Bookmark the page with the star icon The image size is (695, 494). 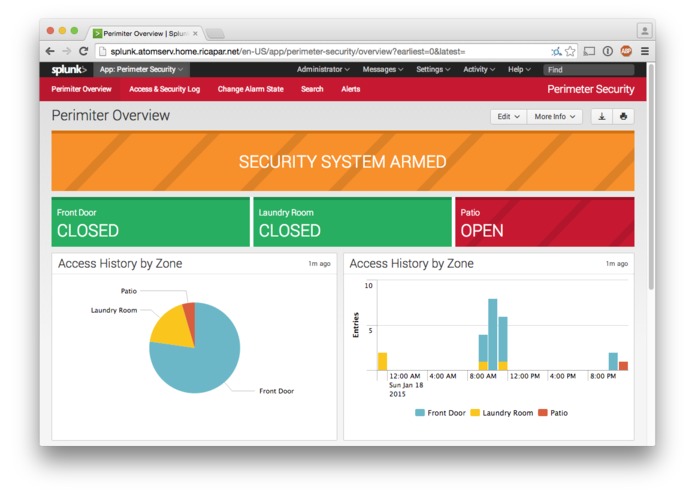pos(570,51)
